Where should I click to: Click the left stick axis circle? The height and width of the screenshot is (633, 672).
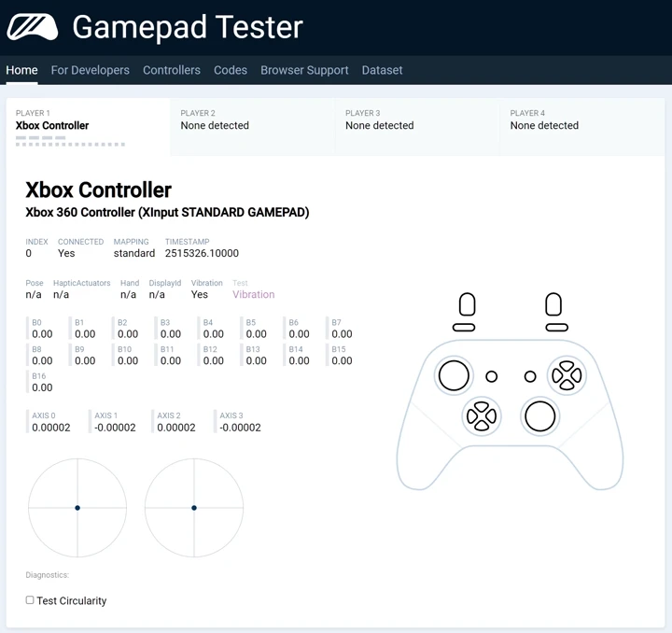pos(77,508)
